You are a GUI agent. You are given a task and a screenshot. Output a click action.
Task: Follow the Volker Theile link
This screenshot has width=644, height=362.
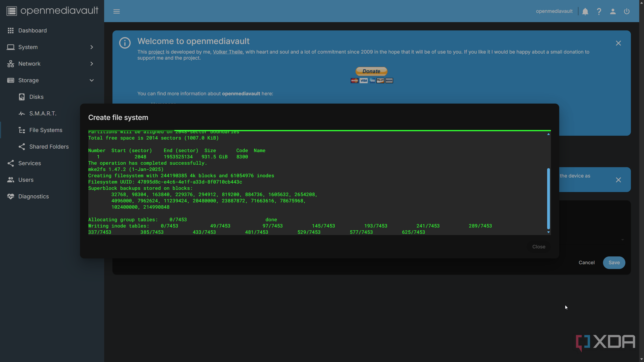tap(228, 52)
